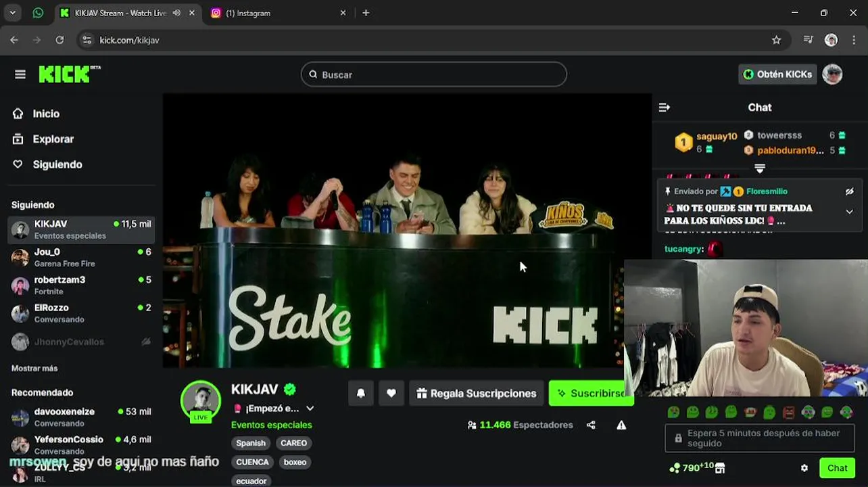
Task: Click the report warning triangle icon
Action: pos(621,425)
